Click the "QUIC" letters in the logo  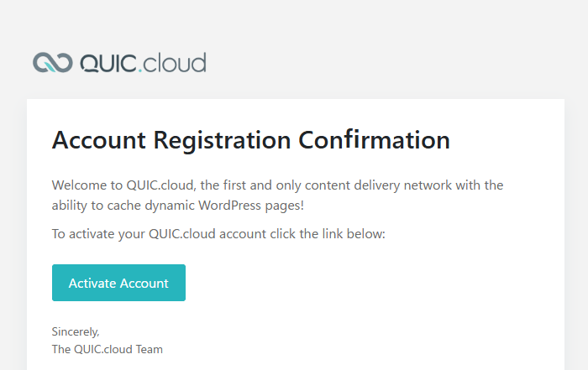tap(107, 63)
